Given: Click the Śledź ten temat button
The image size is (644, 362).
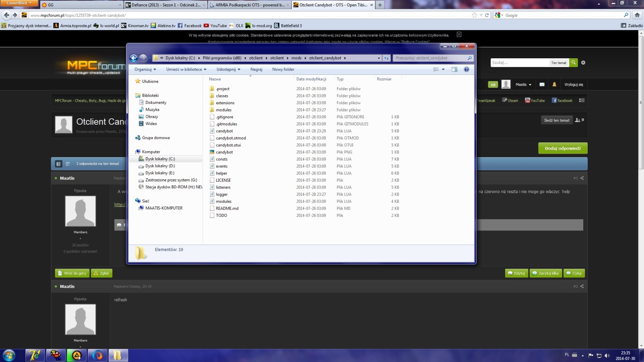Looking at the screenshot, I should tap(557, 120).
